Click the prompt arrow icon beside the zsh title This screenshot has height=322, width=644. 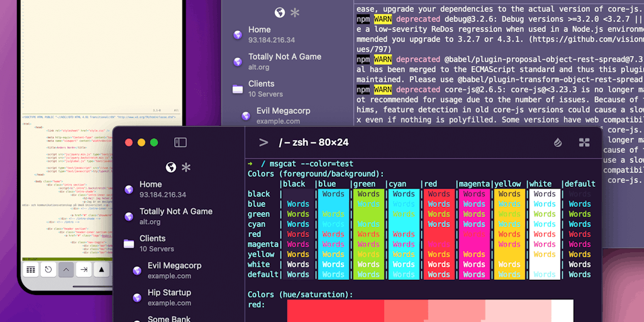pos(264,142)
